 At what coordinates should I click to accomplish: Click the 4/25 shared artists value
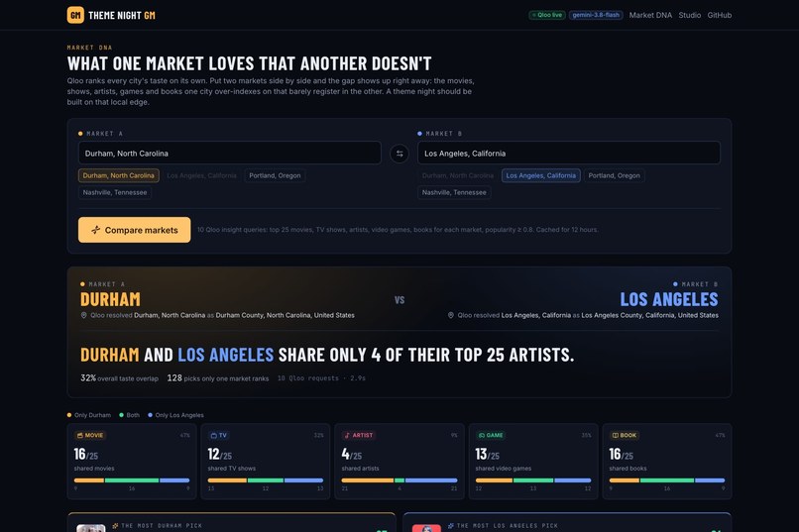[x=352, y=454]
